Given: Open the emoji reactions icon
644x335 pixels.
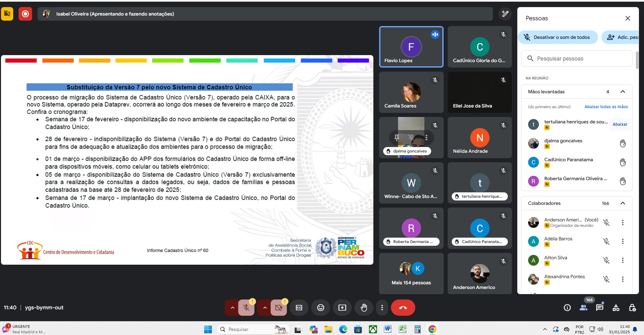Looking at the screenshot, I should (320, 308).
